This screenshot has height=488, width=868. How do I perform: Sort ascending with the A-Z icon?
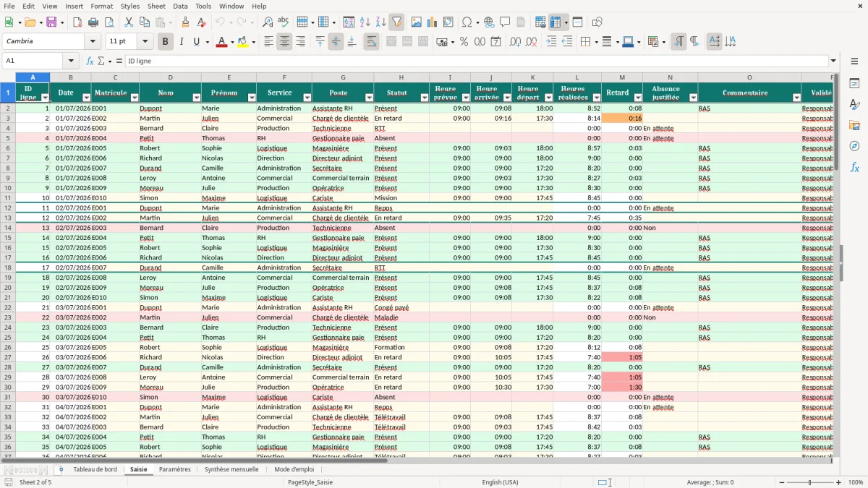[x=365, y=22]
